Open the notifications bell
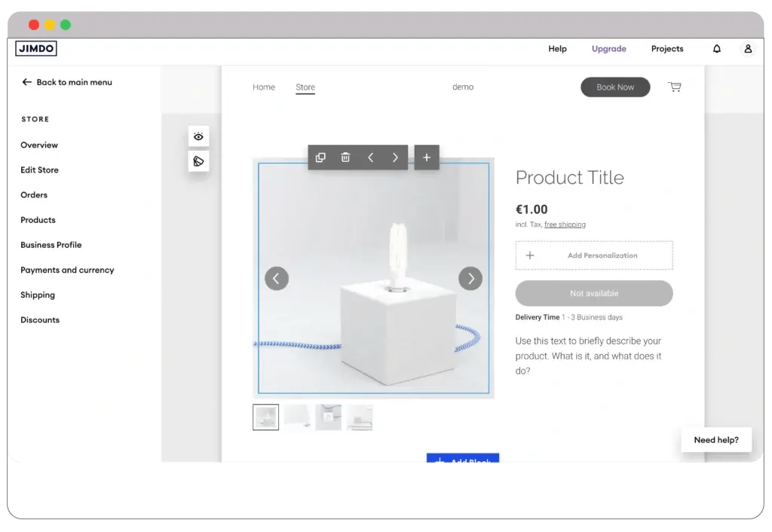This screenshot has height=532, width=772. pos(717,49)
